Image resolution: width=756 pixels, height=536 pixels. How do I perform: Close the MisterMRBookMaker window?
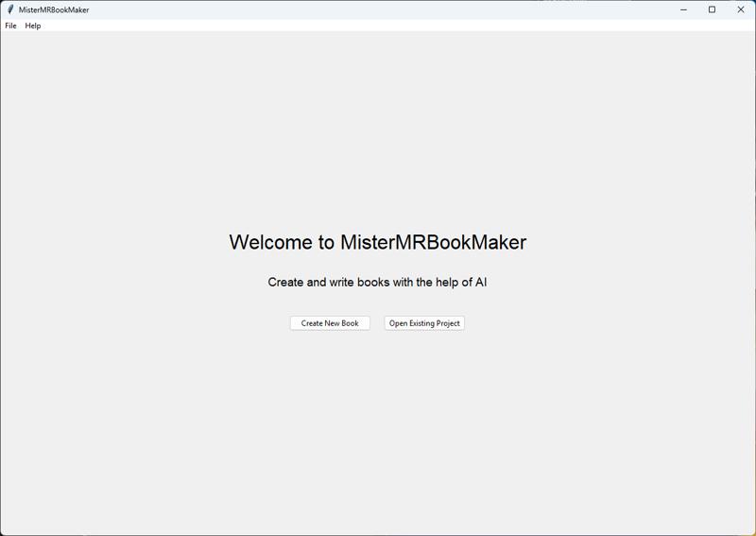pyautogui.click(x=741, y=9)
